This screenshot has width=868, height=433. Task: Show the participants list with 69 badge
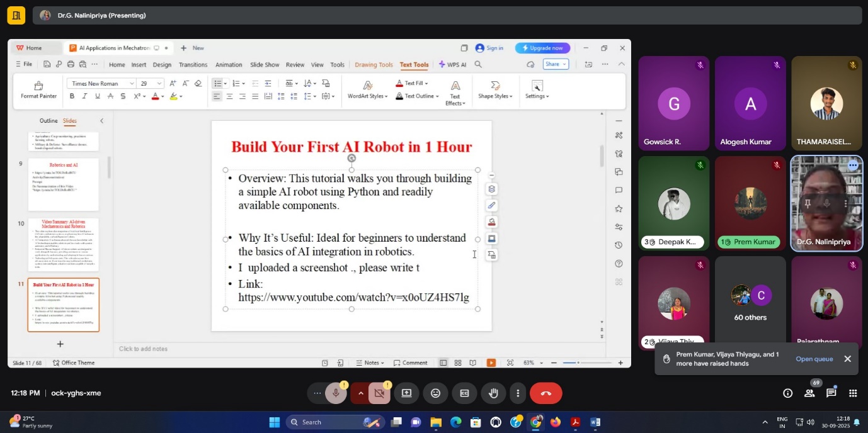(x=809, y=393)
